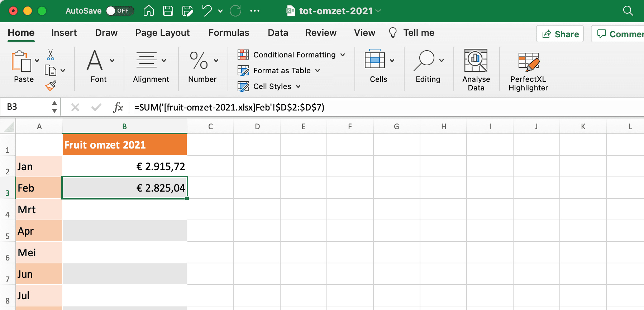The width and height of the screenshot is (644, 310).
Task: Switch to the Data tab
Action: coord(278,33)
